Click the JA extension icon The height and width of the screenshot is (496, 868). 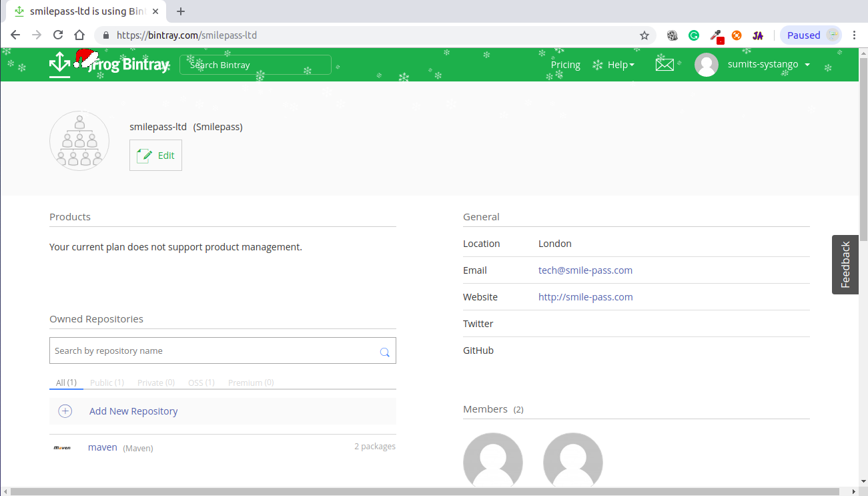tap(758, 35)
